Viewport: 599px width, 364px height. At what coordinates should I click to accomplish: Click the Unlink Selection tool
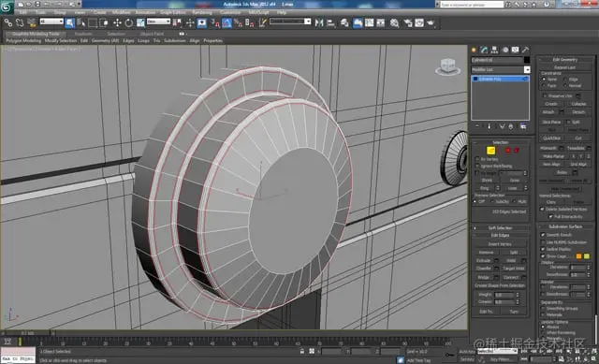coord(20,22)
